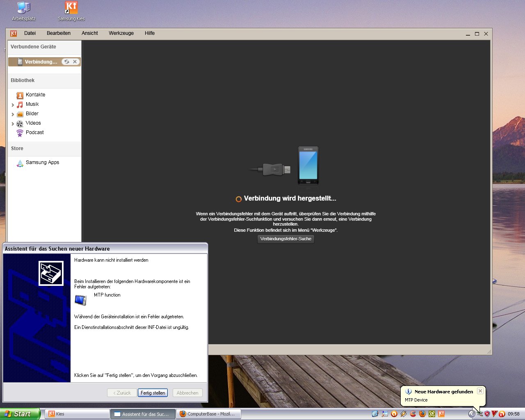Viewport: 525px width, 420px height.
Task: Expand the Musik tree node
Action: click(x=13, y=105)
